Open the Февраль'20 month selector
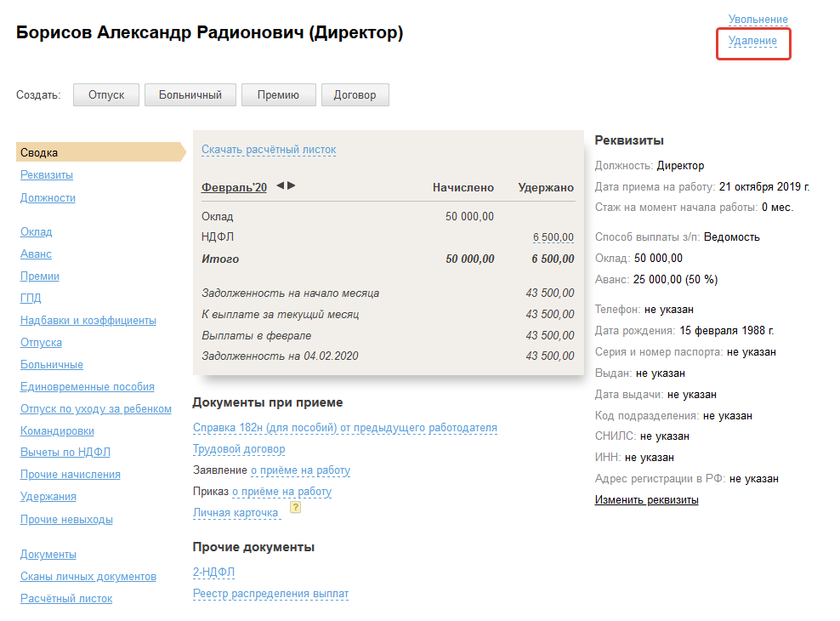Screen dimensions: 840x621 (234, 187)
